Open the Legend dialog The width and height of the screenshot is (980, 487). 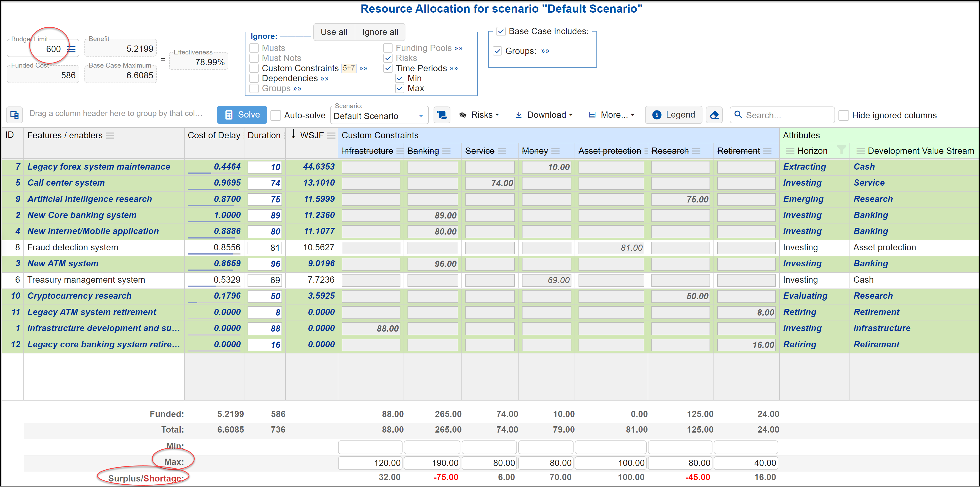tap(673, 115)
